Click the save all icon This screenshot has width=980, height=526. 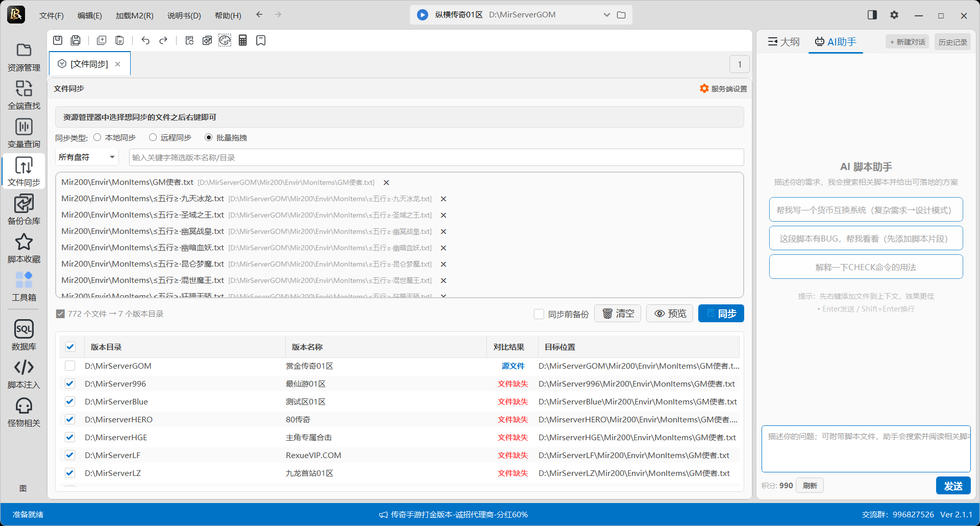[76, 40]
